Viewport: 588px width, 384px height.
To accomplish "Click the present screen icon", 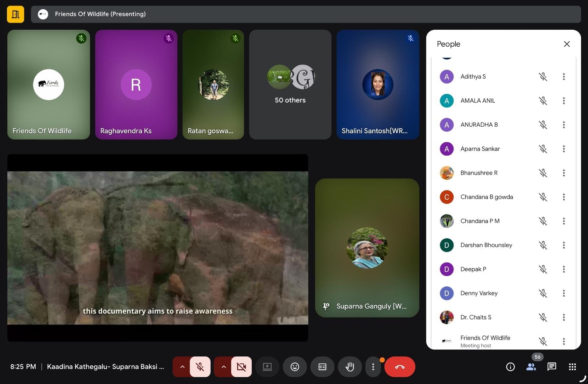I will (x=267, y=367).
